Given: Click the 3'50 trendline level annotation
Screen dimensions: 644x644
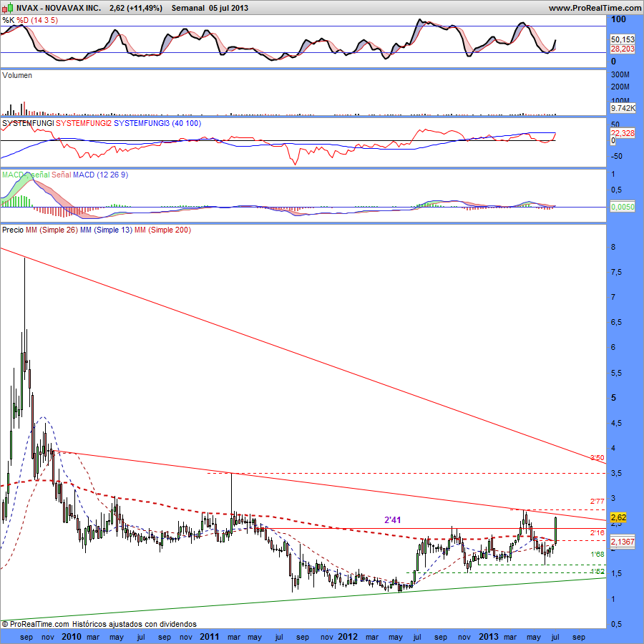Looking at the screenshot, I should (597, 457).
